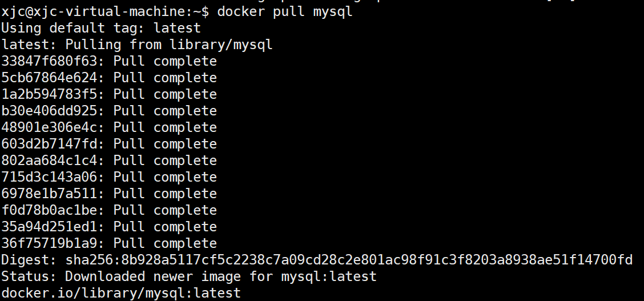Click the 'Pulling from library/mysql' line
Image resolution: width=644 pixels, height=301 pixels.
137,45
